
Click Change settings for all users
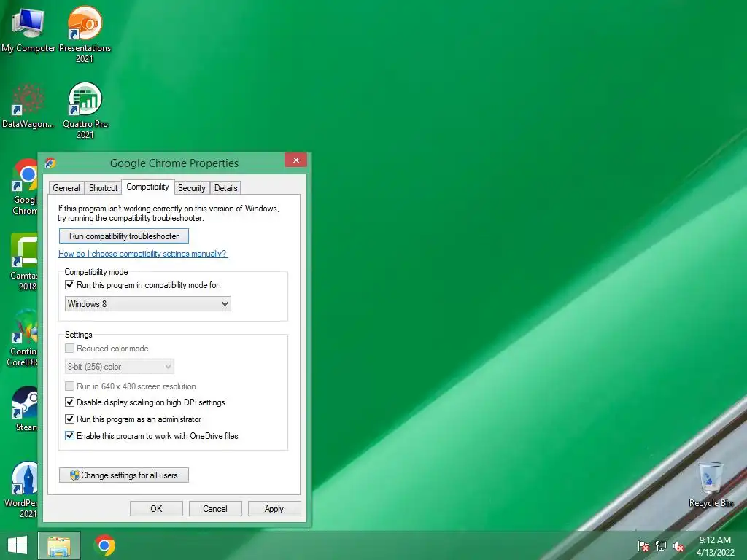[124, 475]
